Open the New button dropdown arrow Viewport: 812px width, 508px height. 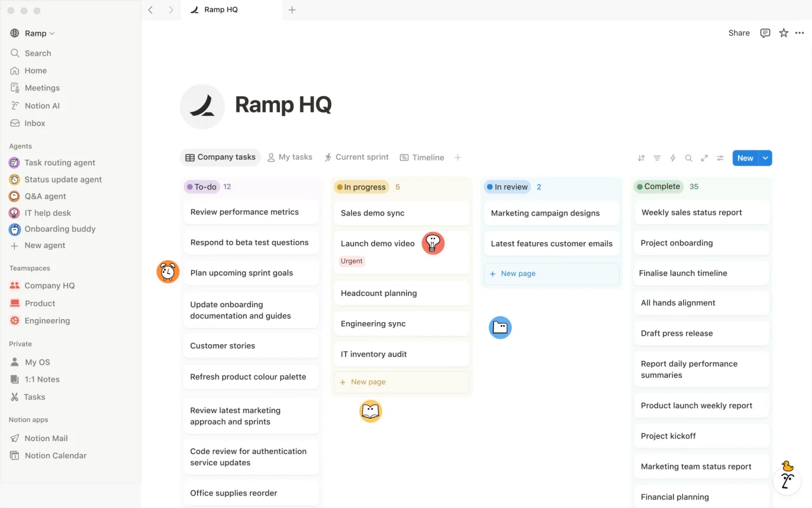point(765,158)
